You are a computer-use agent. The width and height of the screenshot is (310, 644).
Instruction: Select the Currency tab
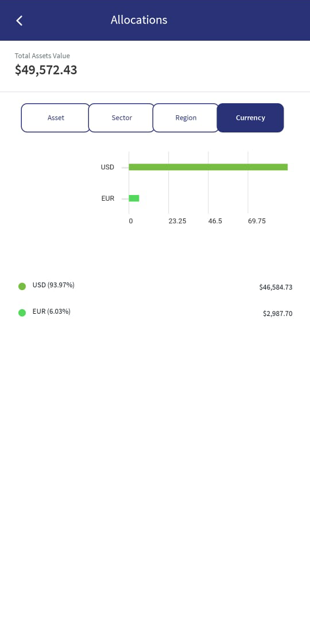tap(250, 118)
